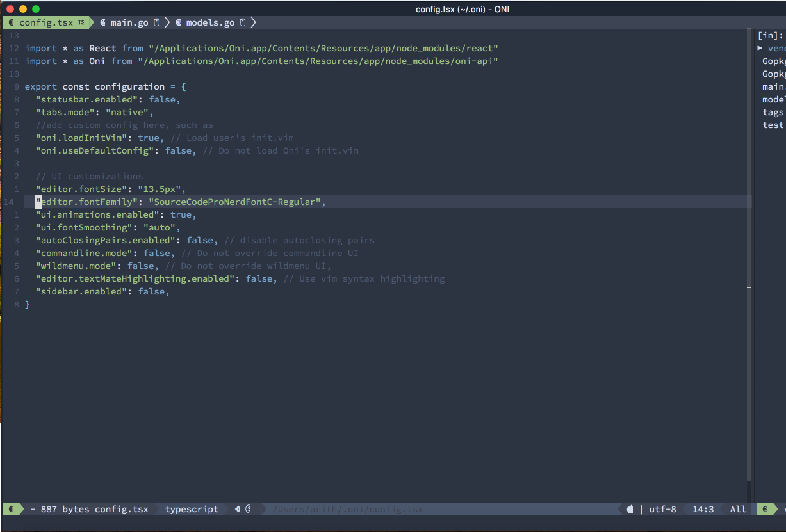Click the [in]: header in the tree pane
Viewport: 786px width, 532px height.
(771, 35)
